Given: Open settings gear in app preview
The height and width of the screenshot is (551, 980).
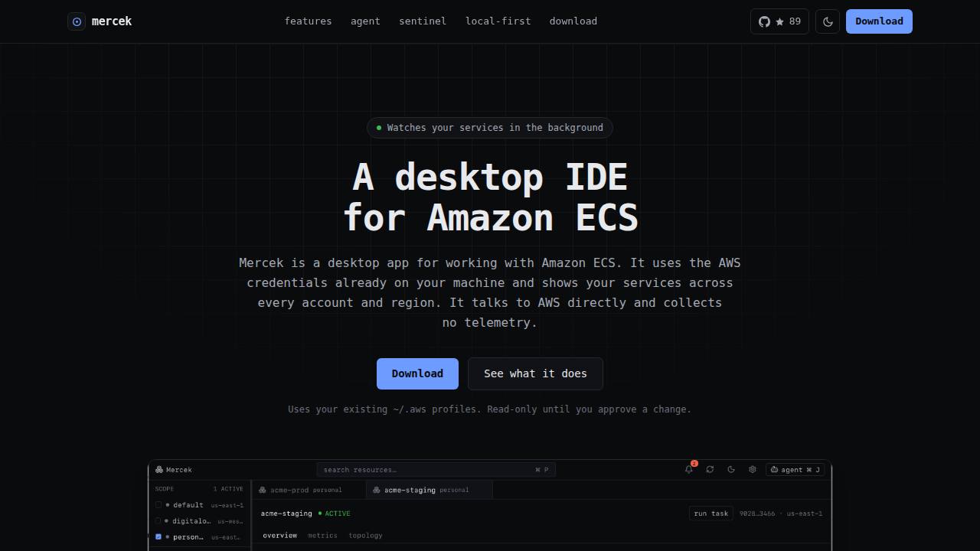Looking at the screenshot, I should (x=753, y=470).
